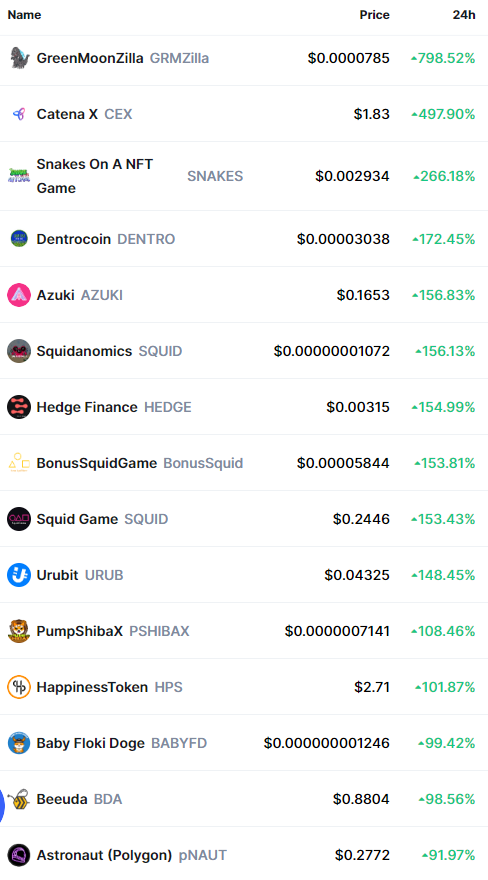Open the Squidanomics coin page
The width and height of the screenshot is (488, 880).
pos(84,351)
